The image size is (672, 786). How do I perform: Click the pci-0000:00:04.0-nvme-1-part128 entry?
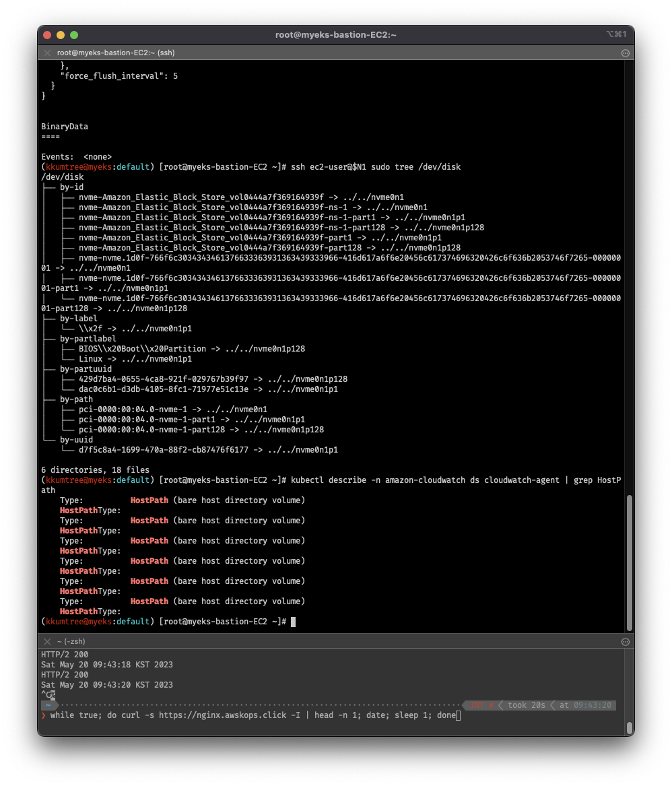[201, 430]
